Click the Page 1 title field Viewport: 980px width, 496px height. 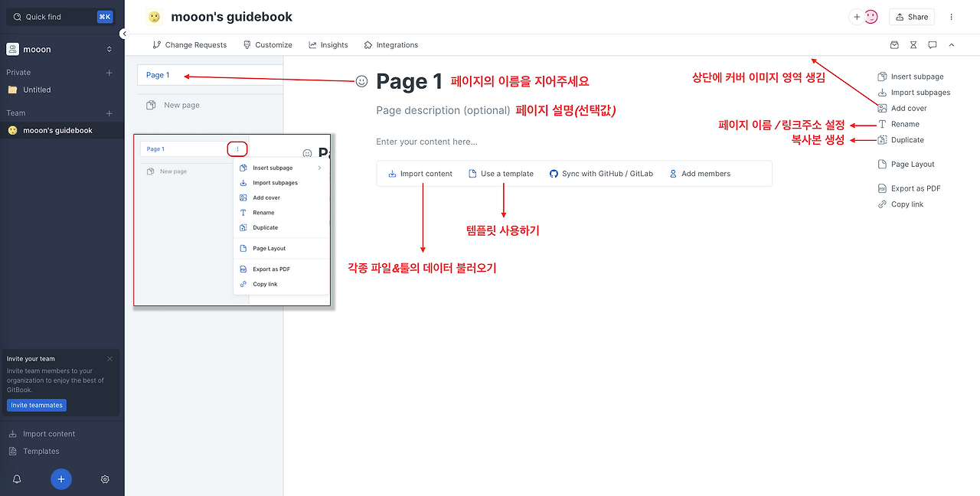(x=410, y=81)
